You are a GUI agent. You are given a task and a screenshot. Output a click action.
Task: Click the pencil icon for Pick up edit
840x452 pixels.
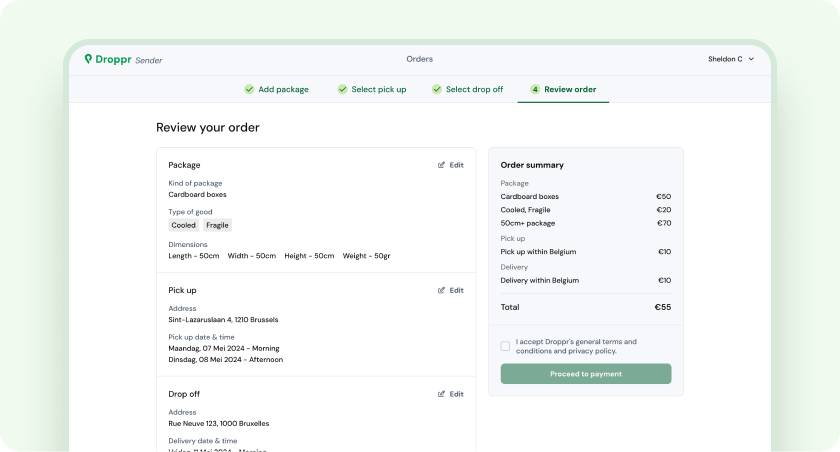[441, 290]
